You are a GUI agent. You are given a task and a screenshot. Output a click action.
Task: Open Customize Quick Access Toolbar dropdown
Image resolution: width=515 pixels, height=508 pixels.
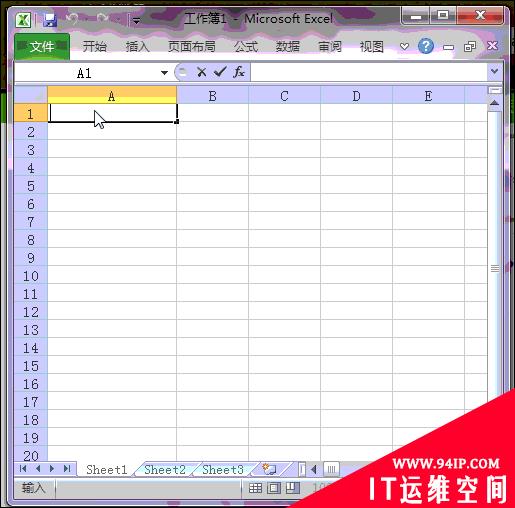136,21
